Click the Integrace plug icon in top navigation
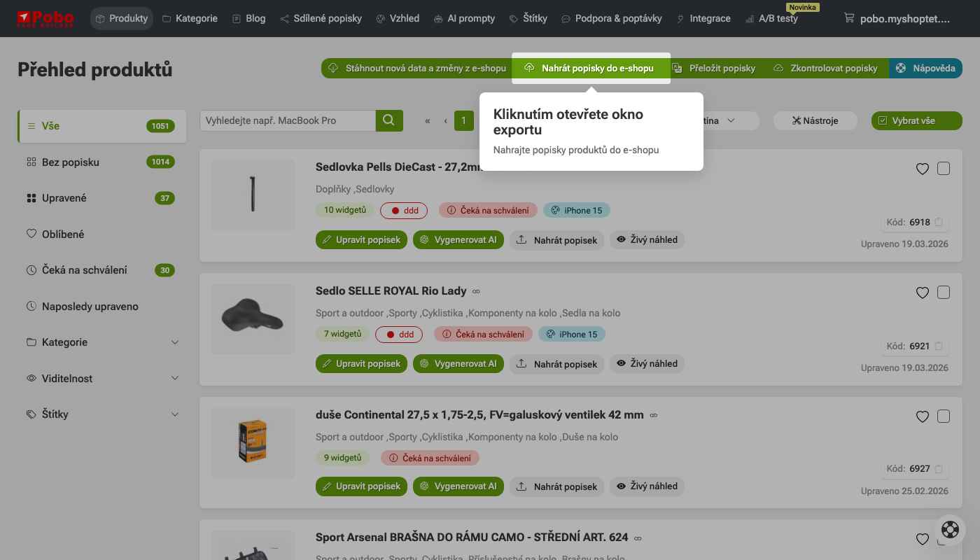Viewport: 980px width, 560px height. 680,19
